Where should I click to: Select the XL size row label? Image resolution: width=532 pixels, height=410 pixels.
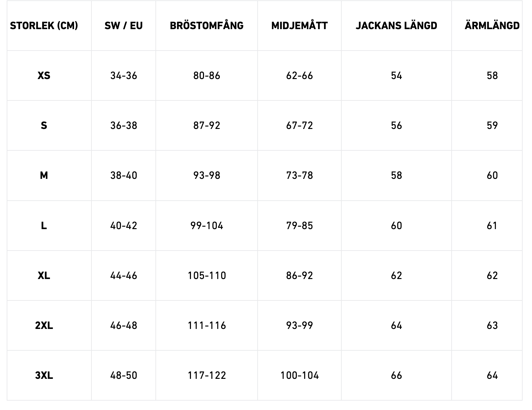pyautogui.click(x=44, y=276)
